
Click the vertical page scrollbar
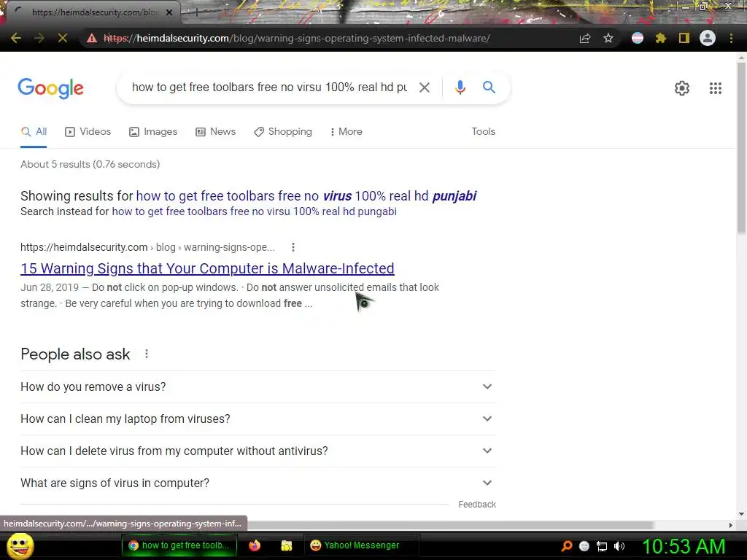point(741,147)
